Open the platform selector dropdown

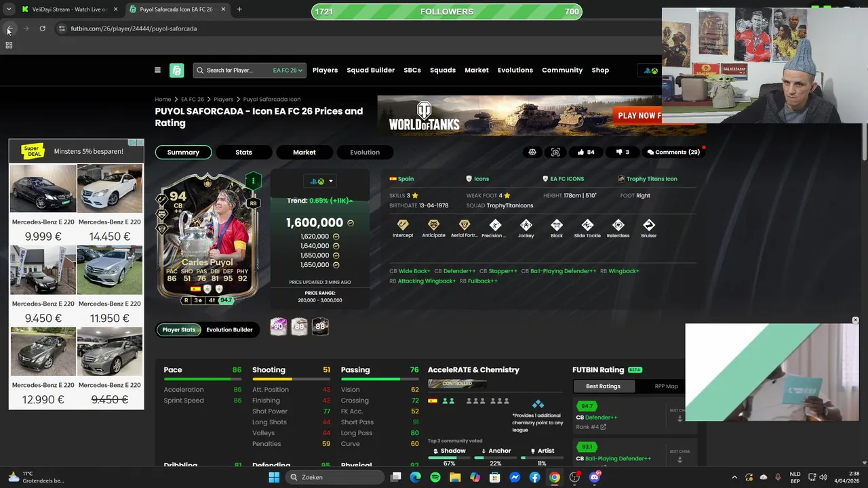coord(321,181)
